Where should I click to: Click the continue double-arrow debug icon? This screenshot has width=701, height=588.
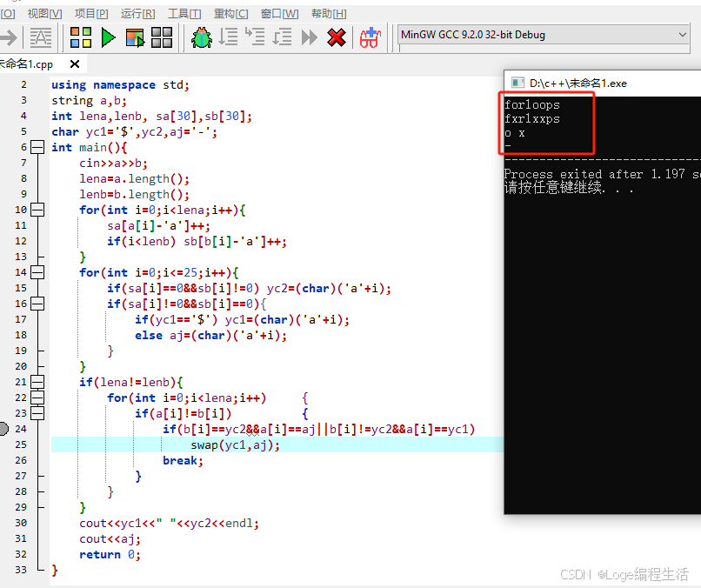tap(310, 37)
